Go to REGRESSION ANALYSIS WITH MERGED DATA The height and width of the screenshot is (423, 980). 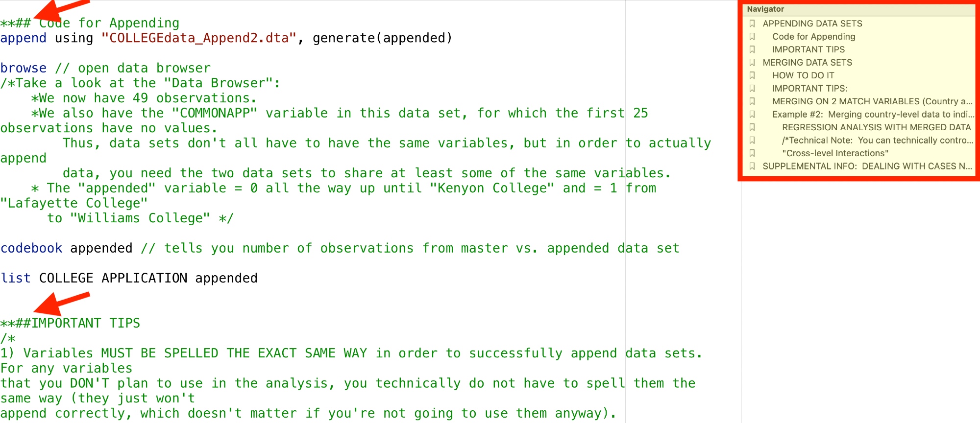click(x=876, y=127)
